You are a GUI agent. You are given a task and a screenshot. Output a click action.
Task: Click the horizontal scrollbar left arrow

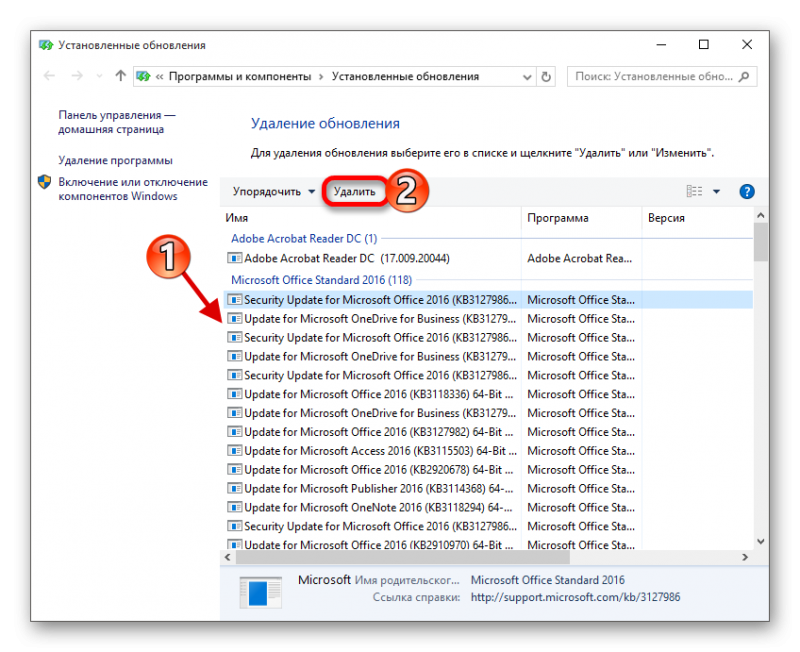pos(228,557)
